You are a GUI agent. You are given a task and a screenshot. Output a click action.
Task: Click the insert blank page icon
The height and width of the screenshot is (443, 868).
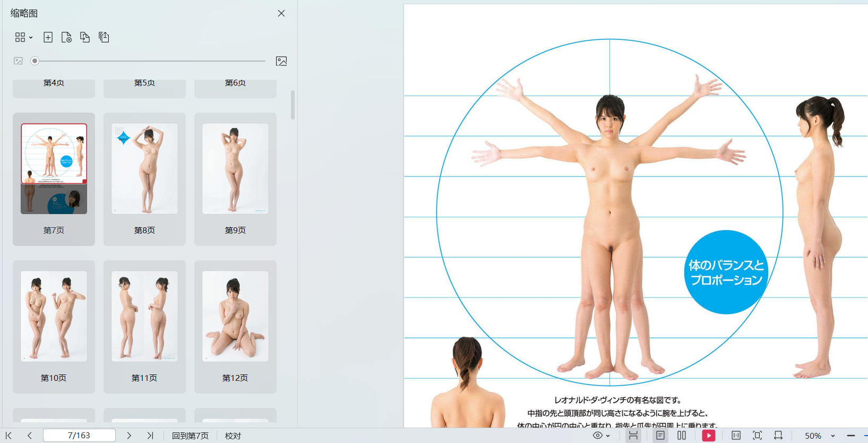click(x=48, y=37)
